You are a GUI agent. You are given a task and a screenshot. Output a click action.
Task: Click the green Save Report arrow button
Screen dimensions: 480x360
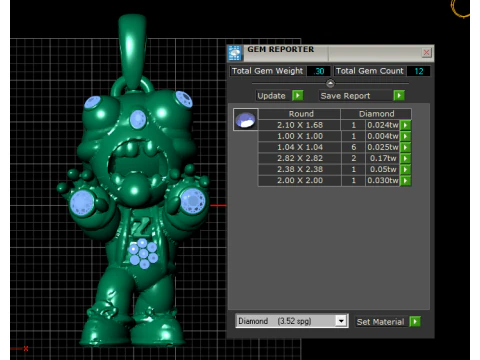pyautogui.click(x=399, y=96)
